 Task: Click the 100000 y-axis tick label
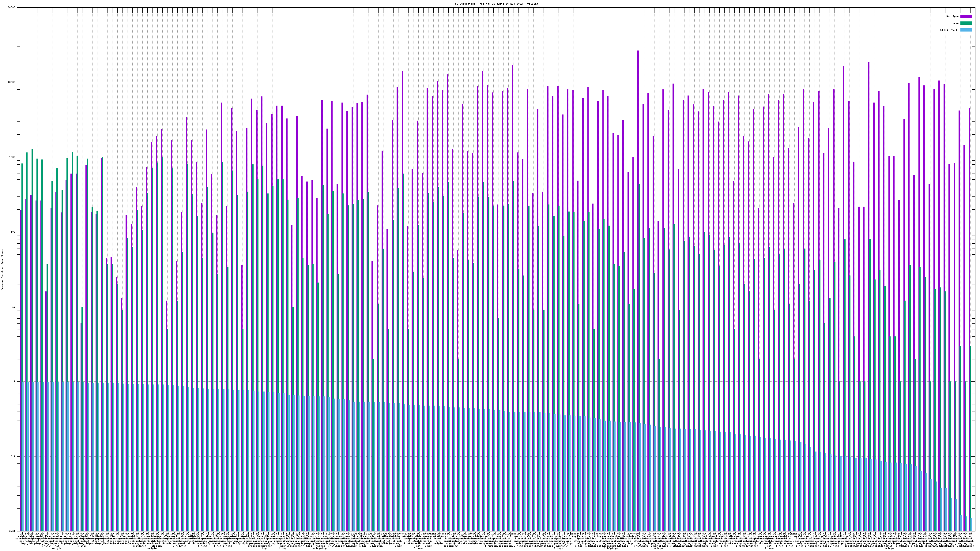click(x=11, y=8)
